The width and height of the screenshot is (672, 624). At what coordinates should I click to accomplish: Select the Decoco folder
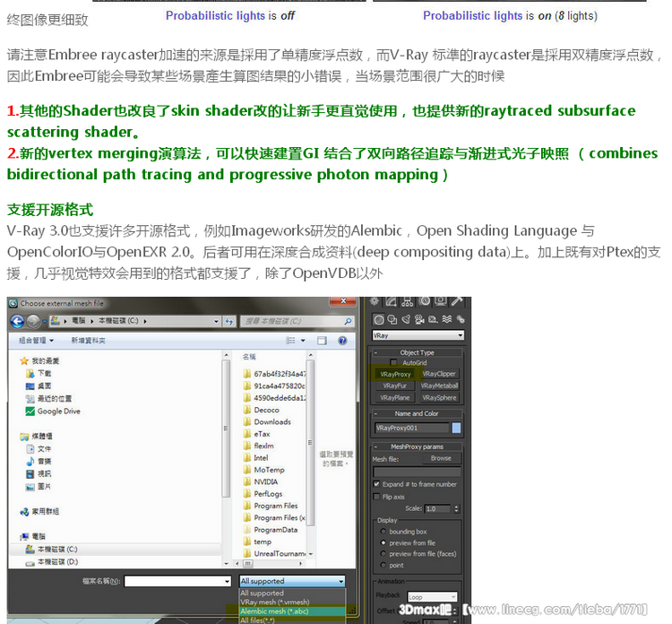click(262, 410)
